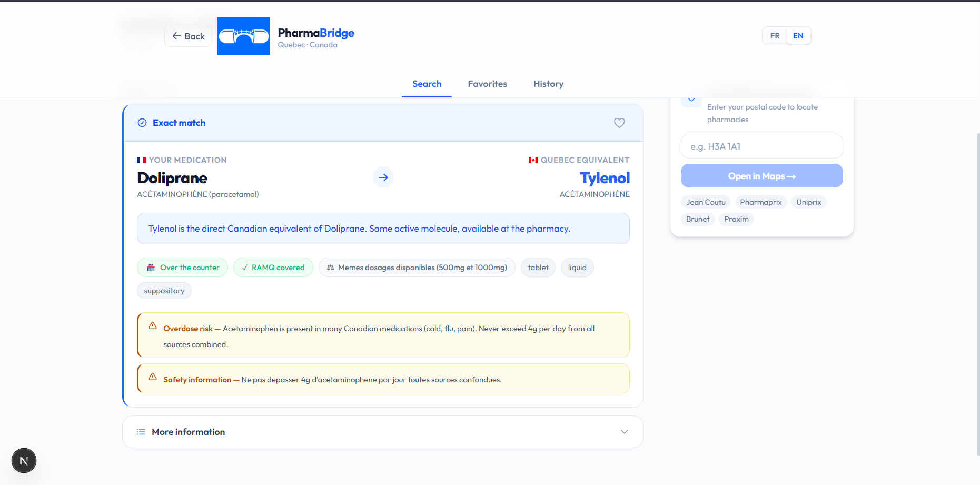Viewport: 980px width, 485px height.
Task: Click the dosages scale icon
Action: [x=330, y=268]
